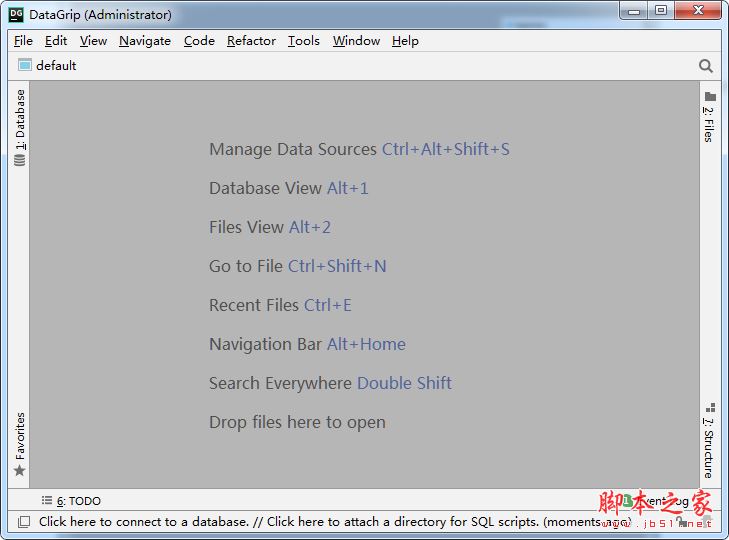The image size is (729, 540).
Task: Open the 1: Database tool window tab
Action: [20, 120]
